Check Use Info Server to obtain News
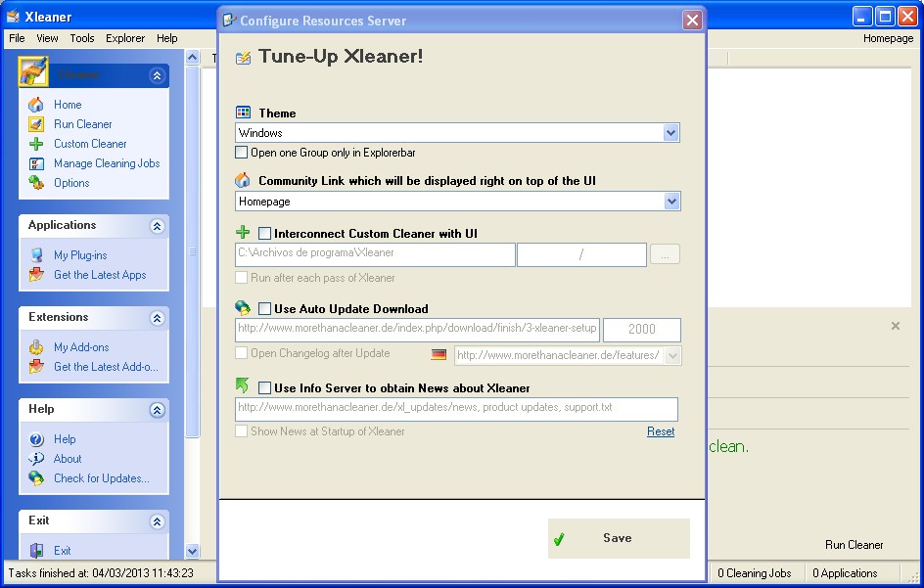 tap(264, 387)
